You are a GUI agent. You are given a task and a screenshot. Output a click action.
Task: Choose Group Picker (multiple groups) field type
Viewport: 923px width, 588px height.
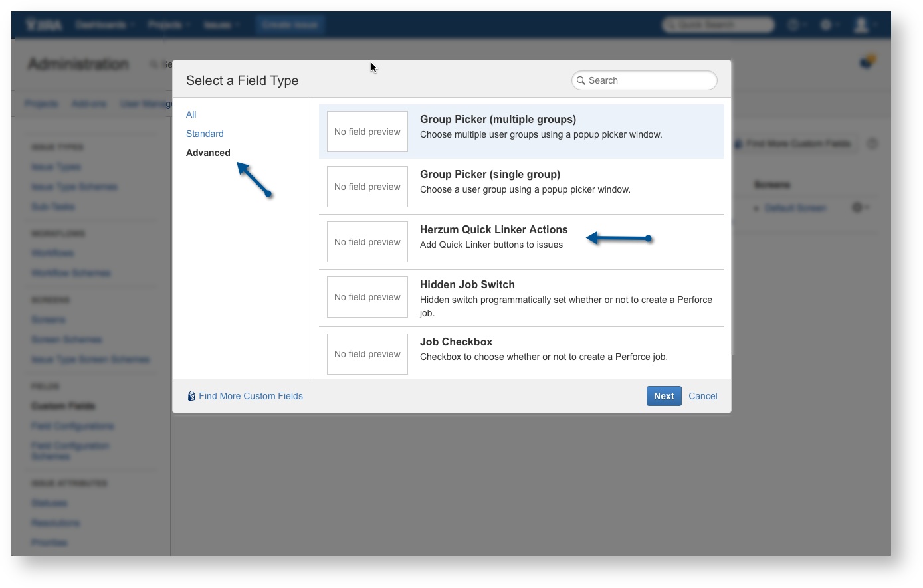click(498, 120)
